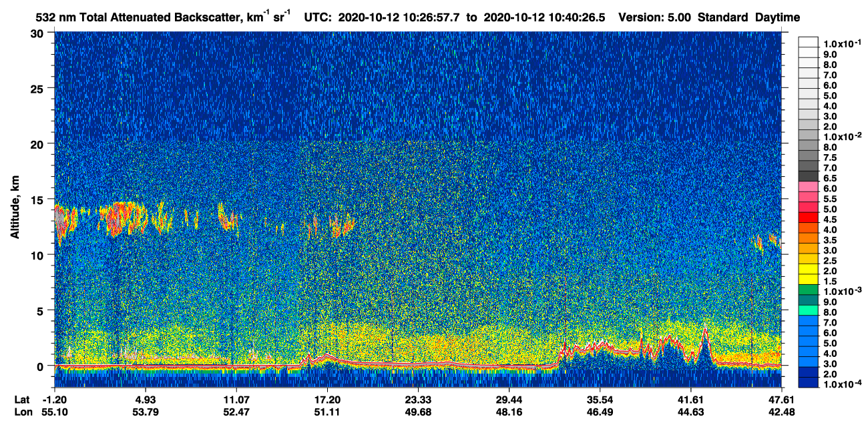Click latitude value '-1.20'

click(x=55, y=399)
